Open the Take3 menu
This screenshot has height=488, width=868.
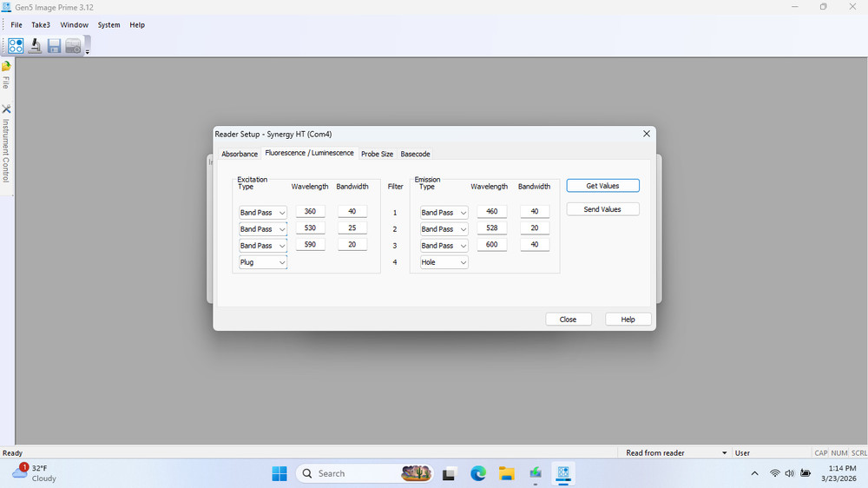click(41, 25)
